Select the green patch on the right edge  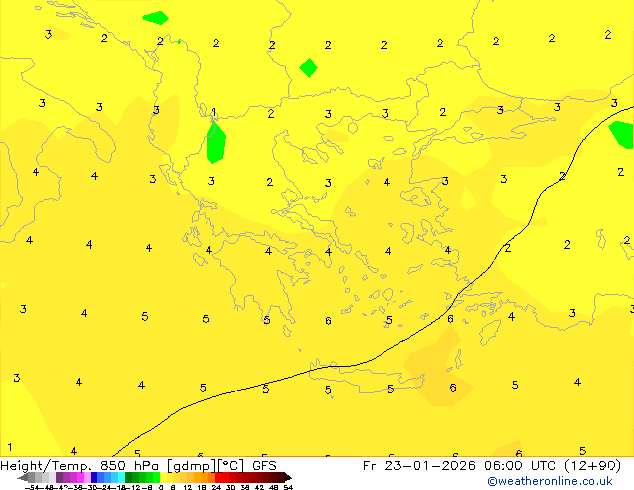point(623,133)
